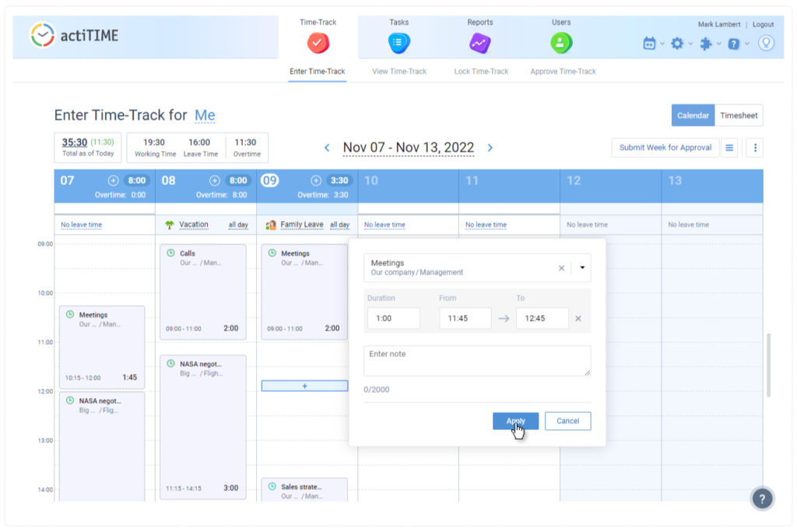Open the Reports graph icon
The height and width of the screenshot is (532, 797).
click(x=480, y=44)
